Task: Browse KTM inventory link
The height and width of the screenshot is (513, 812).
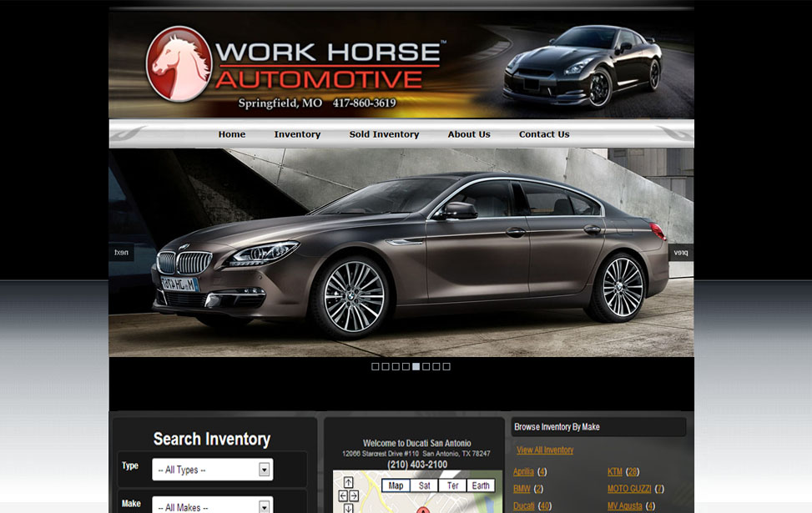Action: click(615, 471)
